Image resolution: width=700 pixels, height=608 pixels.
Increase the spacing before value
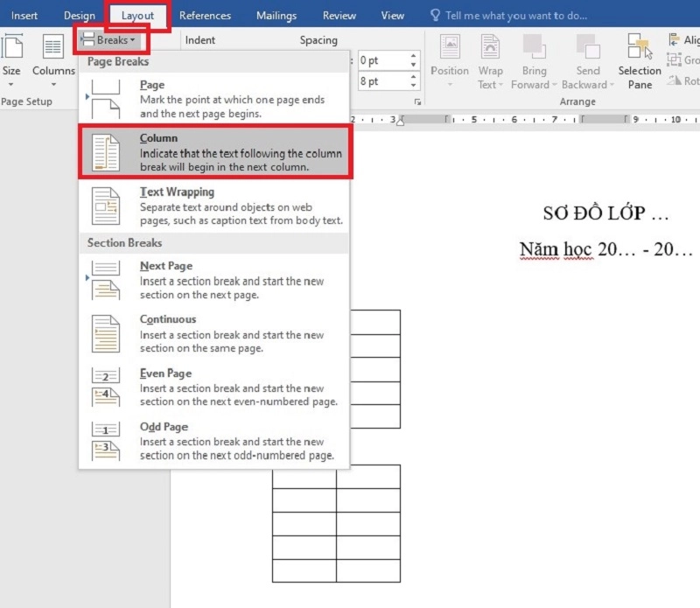(x=414, y=56)
